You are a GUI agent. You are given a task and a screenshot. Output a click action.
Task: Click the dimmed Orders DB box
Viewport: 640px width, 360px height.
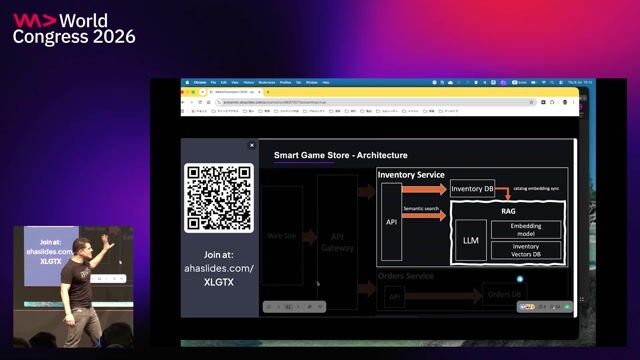pyautogui.click(x=504, y=294)
